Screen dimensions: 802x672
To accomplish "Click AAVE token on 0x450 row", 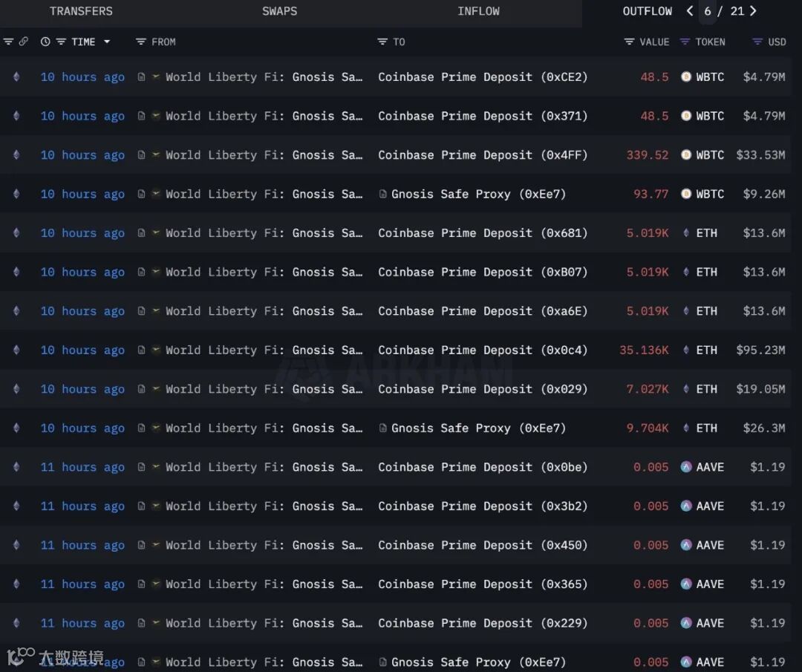I will pos(702,545).
